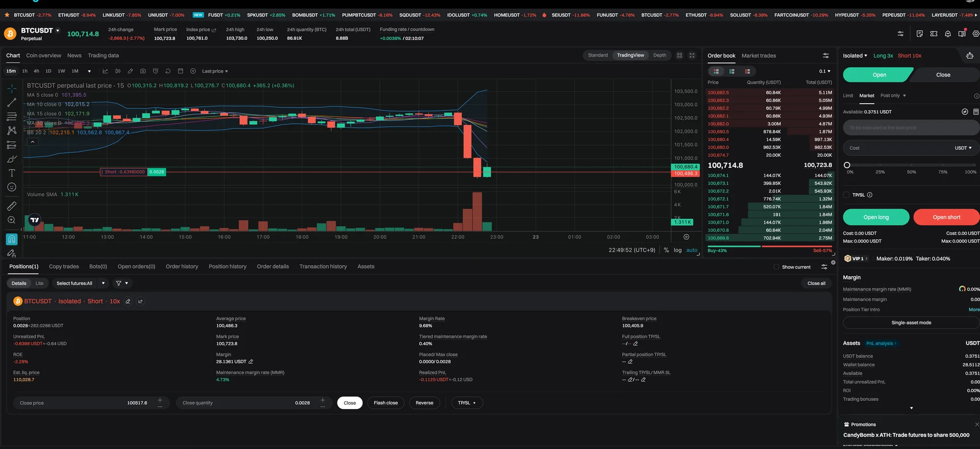
Task: Activate the chart zoom-in tool
Action: pos(12,220)
